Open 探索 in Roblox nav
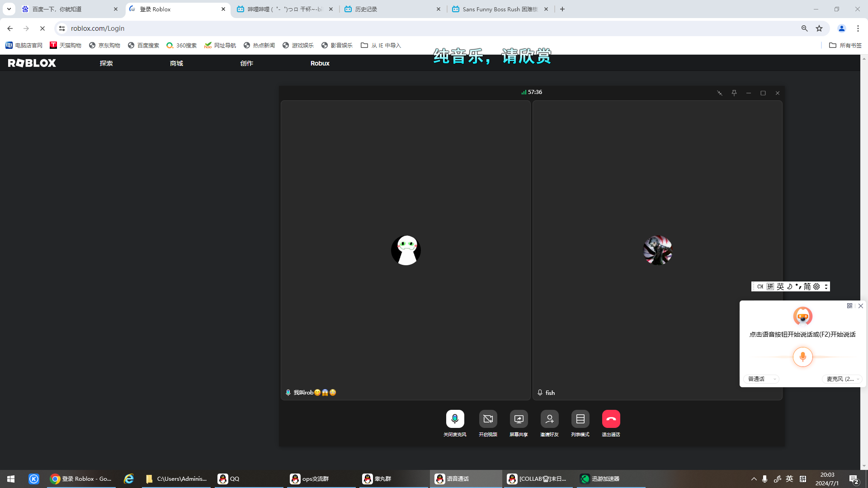868x488 pixels. click(106, 63)
